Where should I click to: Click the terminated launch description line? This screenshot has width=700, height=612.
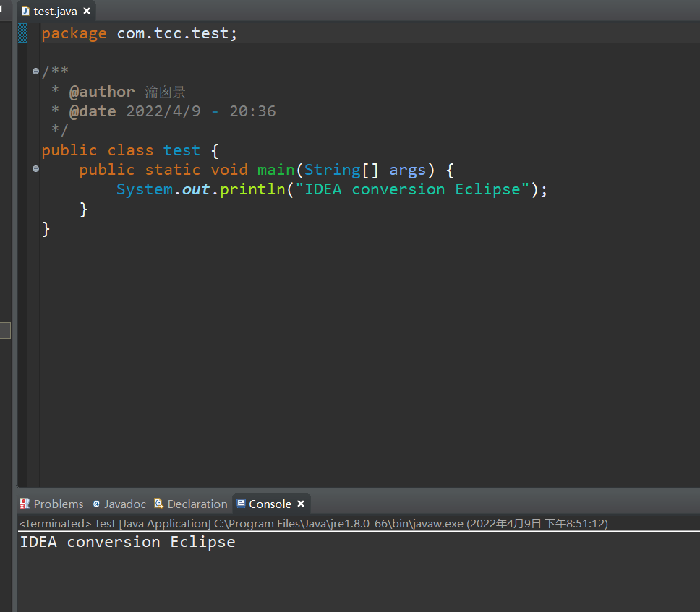point(313,523)
